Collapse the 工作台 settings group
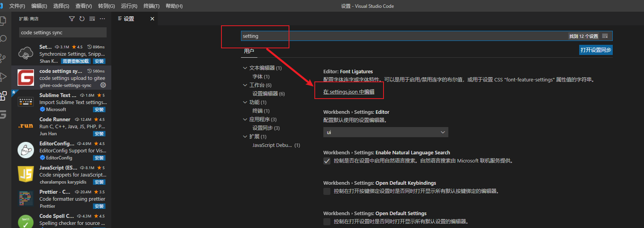 coord(245,85)
